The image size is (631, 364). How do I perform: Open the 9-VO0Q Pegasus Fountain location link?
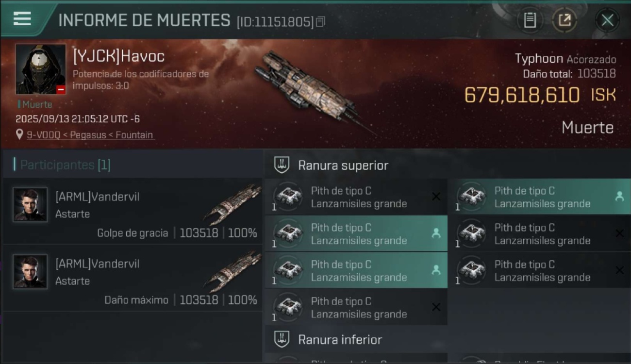coord(90,135)
